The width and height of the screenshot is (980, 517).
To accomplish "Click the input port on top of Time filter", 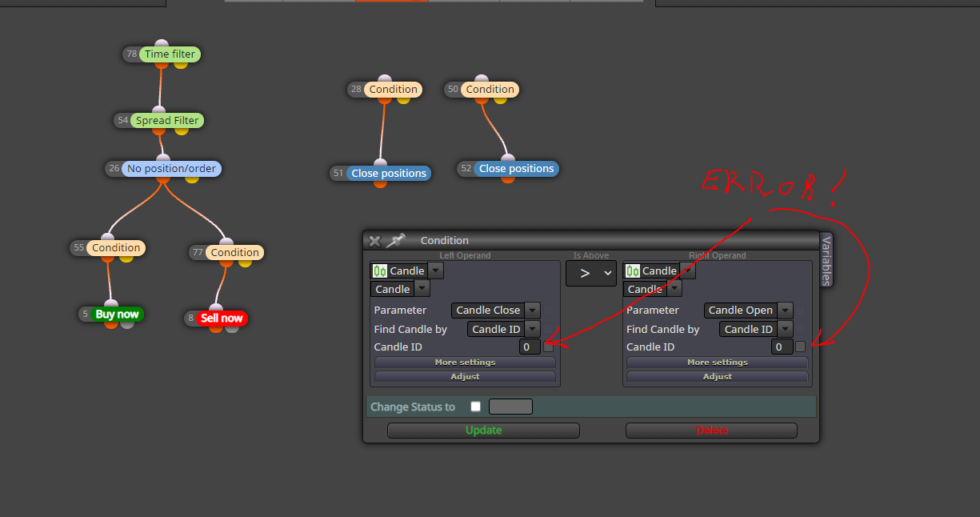I will click(x=161, y=44).
